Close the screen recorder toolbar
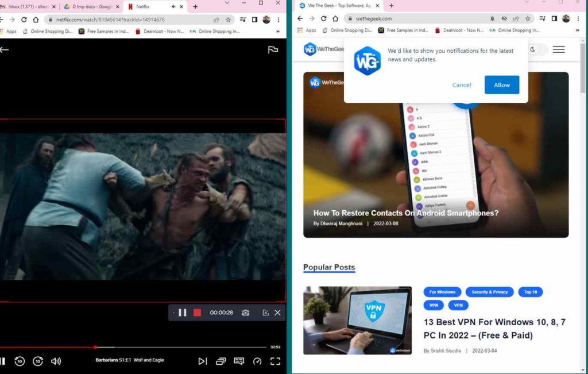The height and width of the screenshot is (374, 588). 277,313
